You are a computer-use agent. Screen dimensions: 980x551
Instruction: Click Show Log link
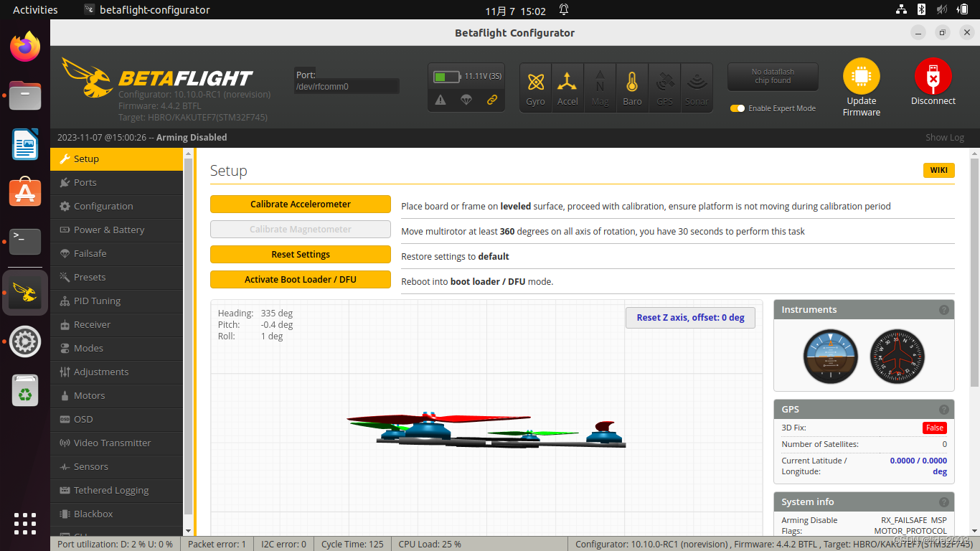click(x=944, y=138)
